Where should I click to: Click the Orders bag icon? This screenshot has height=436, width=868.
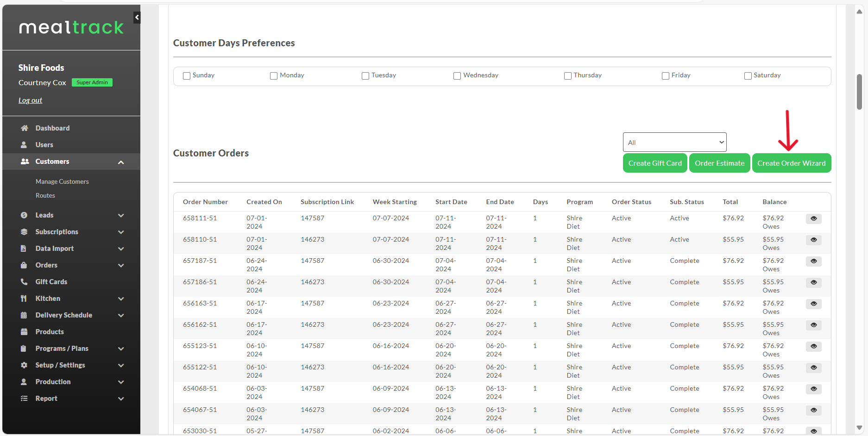click(x=24, y=265)
